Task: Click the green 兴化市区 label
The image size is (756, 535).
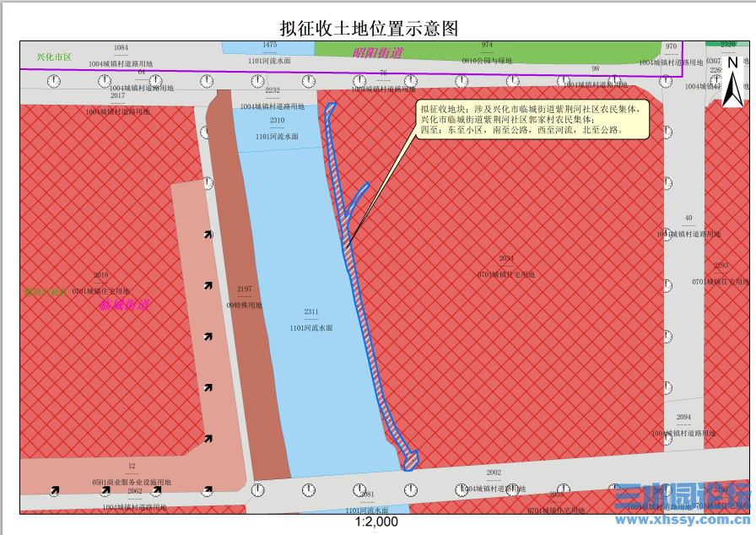Action: 54,57
